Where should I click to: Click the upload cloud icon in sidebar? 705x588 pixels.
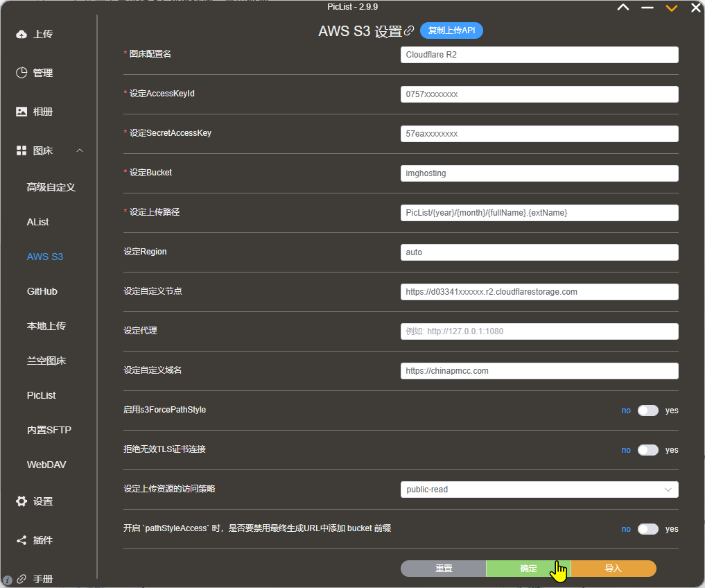pyautogui.click(x=21, y=34)
